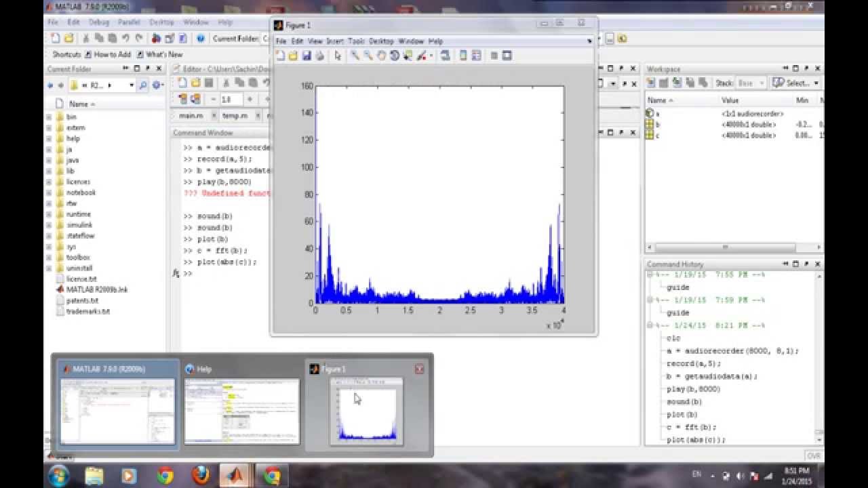The width and height of the screenshot is (868, 488).
Task: Click the Link Plot icon
Action: point(444,56)
